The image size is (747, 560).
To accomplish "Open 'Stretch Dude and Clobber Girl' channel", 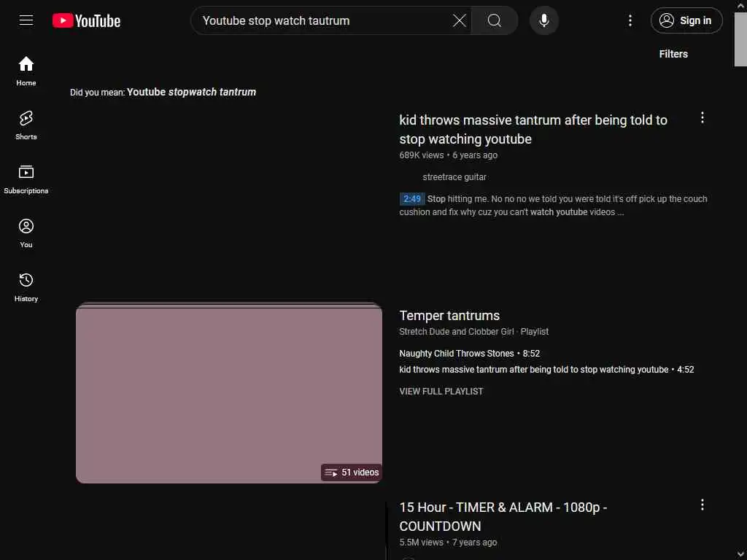I will click(457, 332).
